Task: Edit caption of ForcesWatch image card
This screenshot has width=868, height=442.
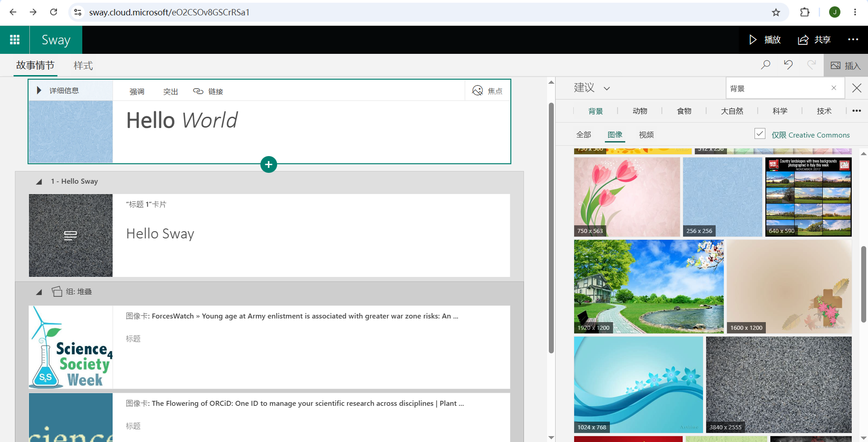Action: [133, 339]
